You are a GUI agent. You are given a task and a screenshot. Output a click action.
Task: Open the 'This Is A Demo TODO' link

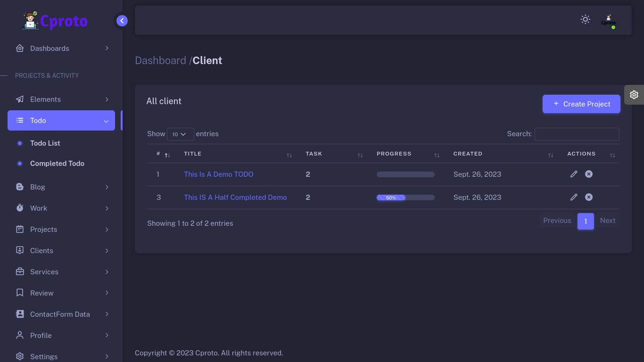[x=218, y=174]
